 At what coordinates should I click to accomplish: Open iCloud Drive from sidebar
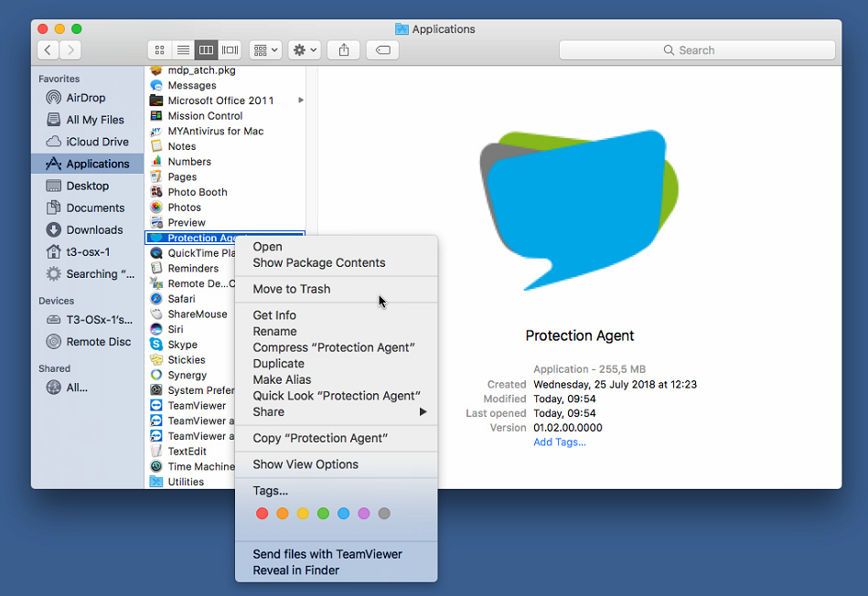(x=88, y=142)
